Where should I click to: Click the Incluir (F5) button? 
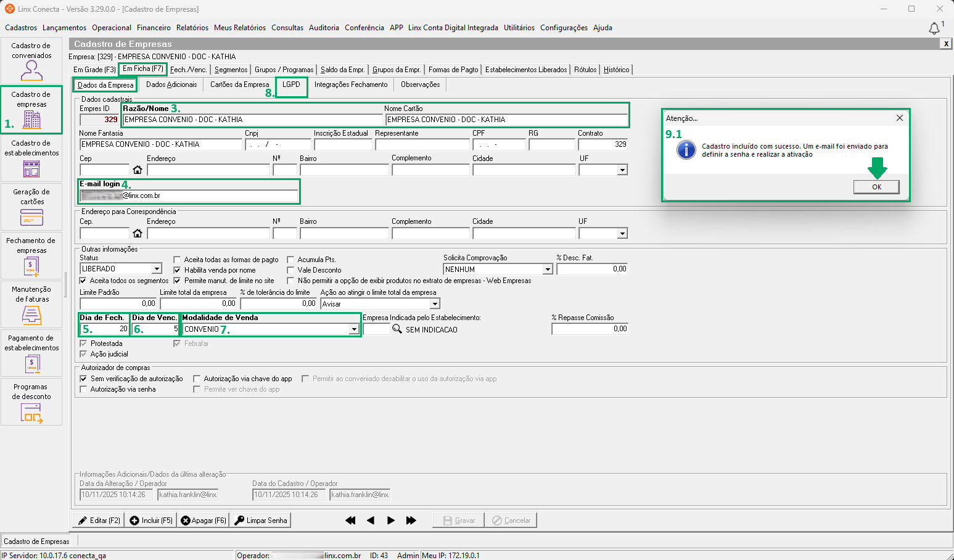tap(151, 521)
